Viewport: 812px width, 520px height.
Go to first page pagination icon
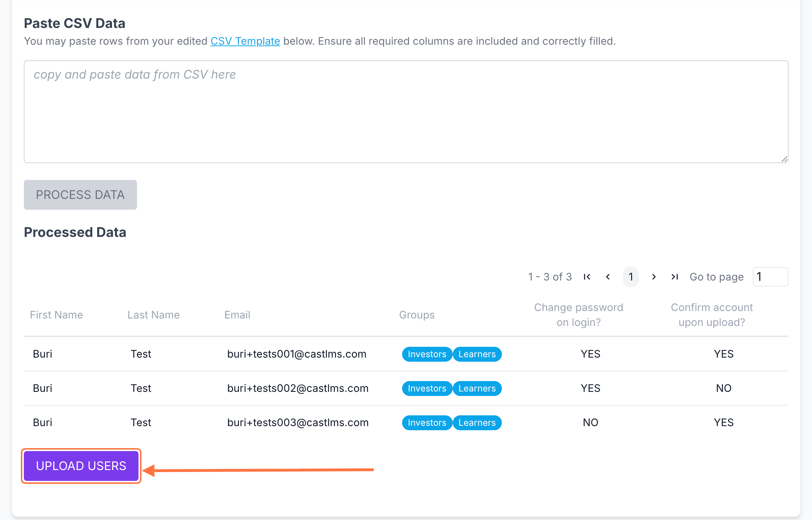pyautogui.click(x=587, y=277)
